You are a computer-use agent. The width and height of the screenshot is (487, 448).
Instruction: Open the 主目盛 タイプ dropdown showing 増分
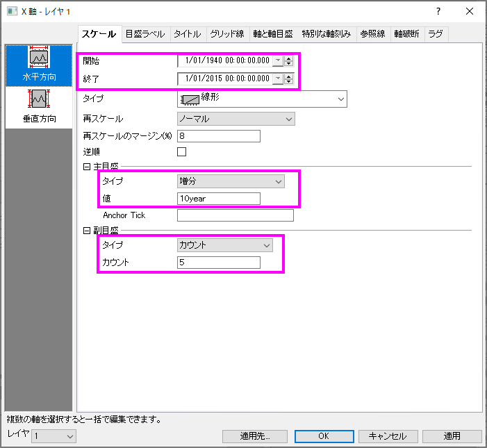231,181
